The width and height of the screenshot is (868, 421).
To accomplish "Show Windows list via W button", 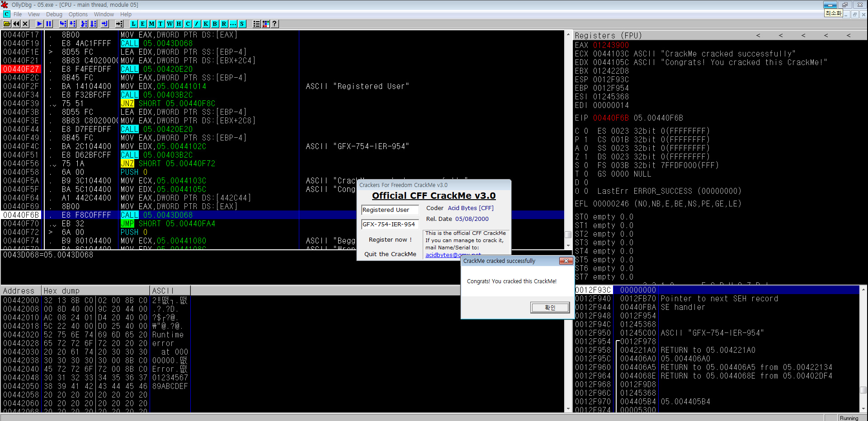I will [170, 24].
